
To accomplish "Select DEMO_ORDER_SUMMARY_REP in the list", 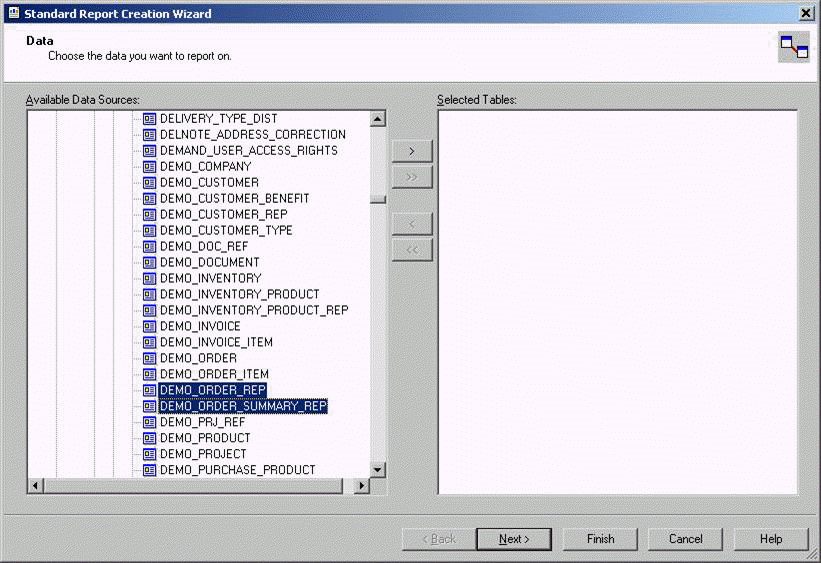I will point(243,406).
